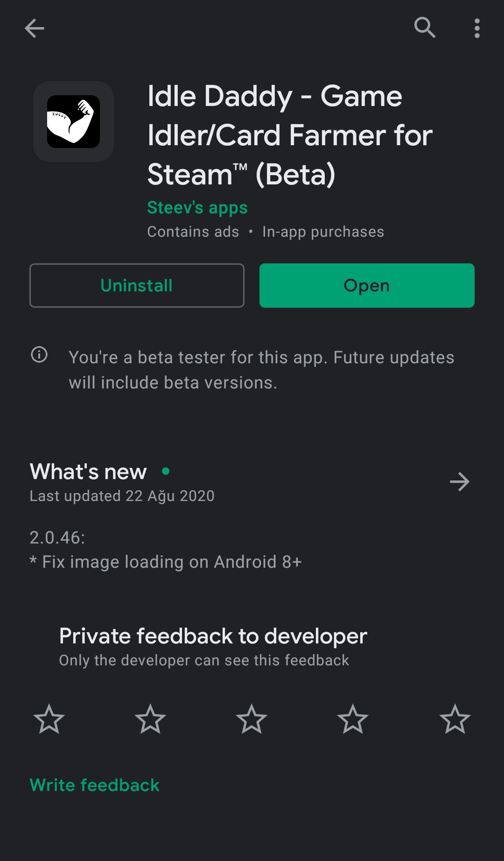Screen dimensions: 504x861
Task: Tap the Write feedback link
Action: click(95, 785)
